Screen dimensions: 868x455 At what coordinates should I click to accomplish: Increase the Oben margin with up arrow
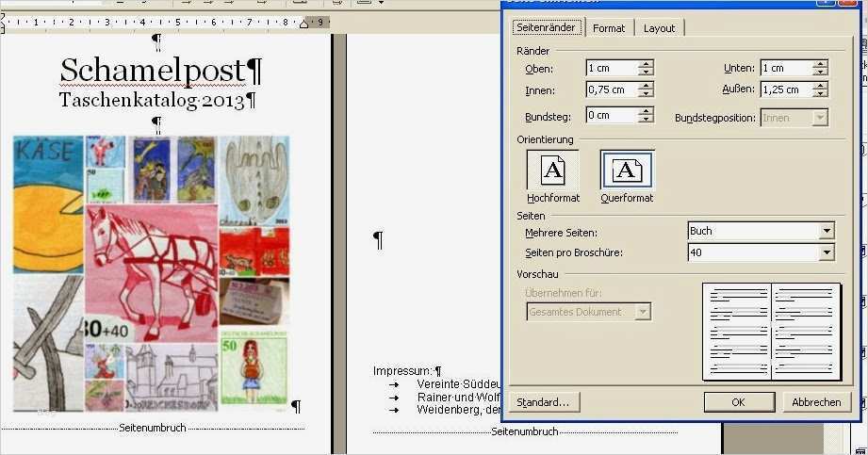click(x=646, y=64)
